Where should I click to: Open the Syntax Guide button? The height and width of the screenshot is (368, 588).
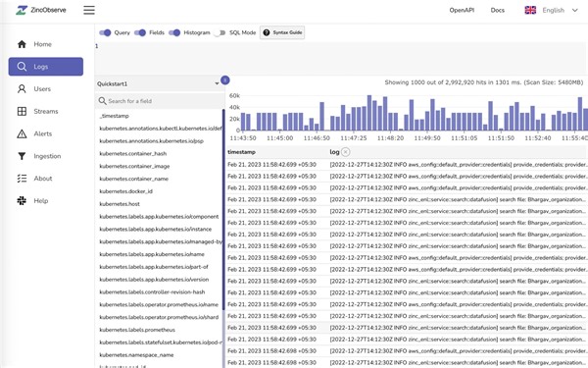coord(282,32)
